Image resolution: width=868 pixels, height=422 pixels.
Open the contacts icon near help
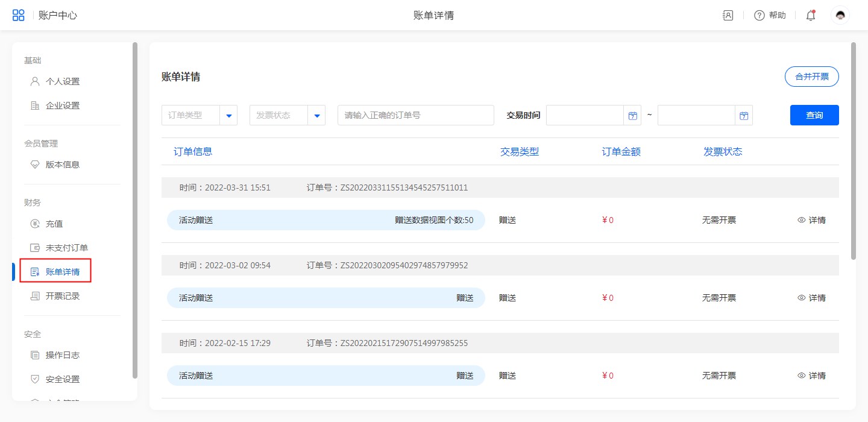728,16
